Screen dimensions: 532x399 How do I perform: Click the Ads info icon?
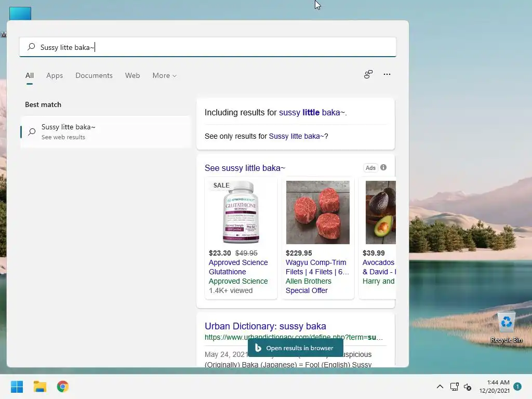(383, 167)
